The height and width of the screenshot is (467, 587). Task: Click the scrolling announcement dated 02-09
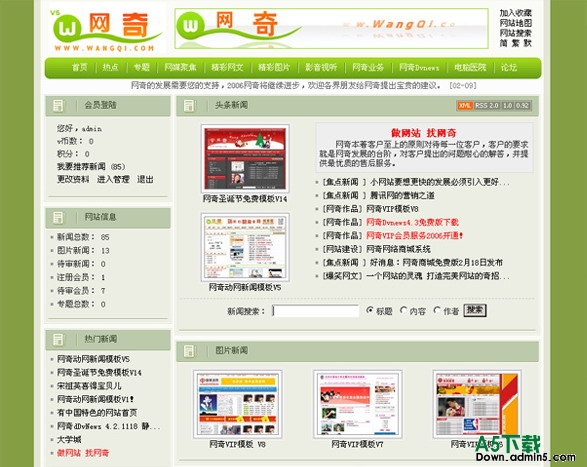[304, 85]
